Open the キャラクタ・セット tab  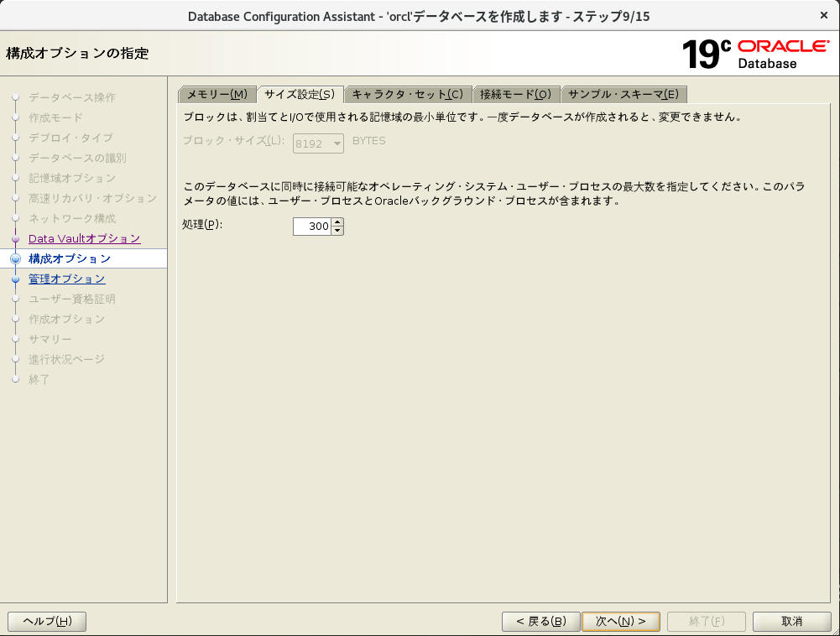point(407,94)
